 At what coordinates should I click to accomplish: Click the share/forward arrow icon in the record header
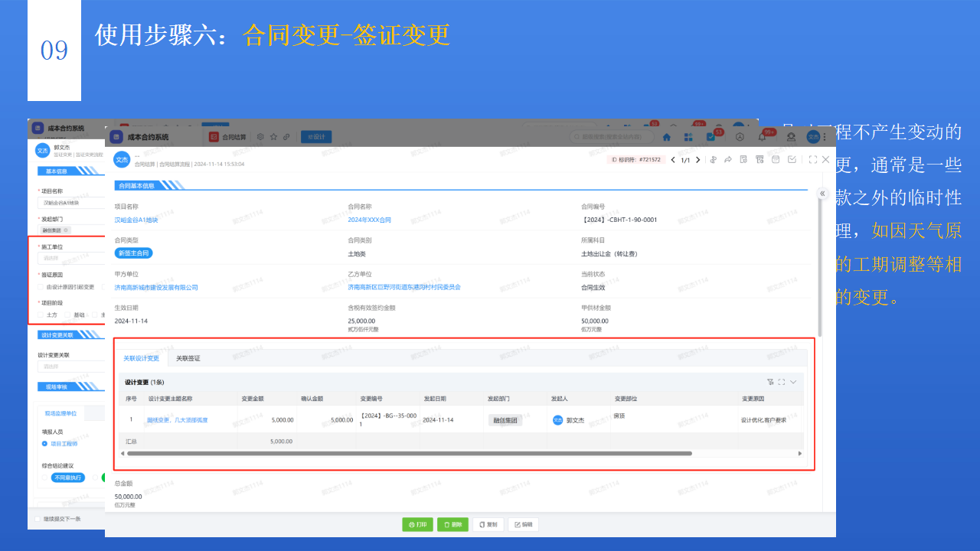pyautogui.click(x=728, y=159)
